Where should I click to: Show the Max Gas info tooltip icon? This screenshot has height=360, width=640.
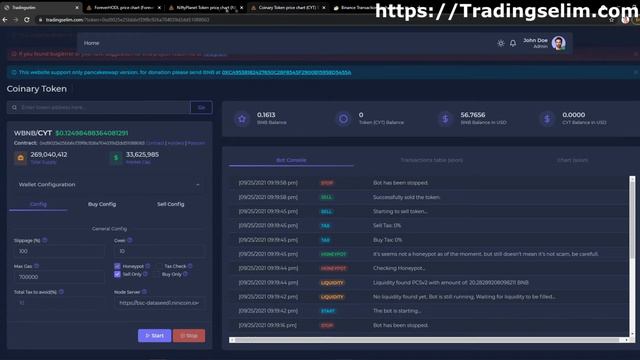tap(36, 266)
